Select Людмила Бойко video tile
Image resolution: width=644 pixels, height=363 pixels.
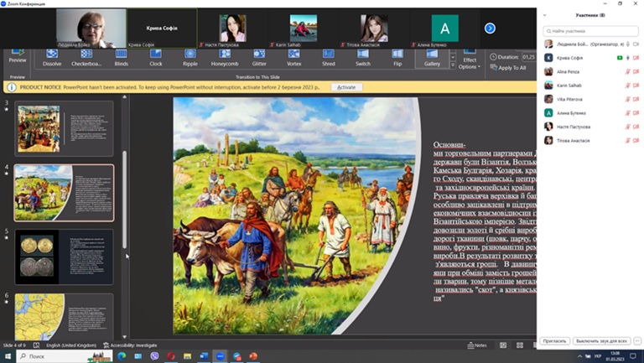91,28
